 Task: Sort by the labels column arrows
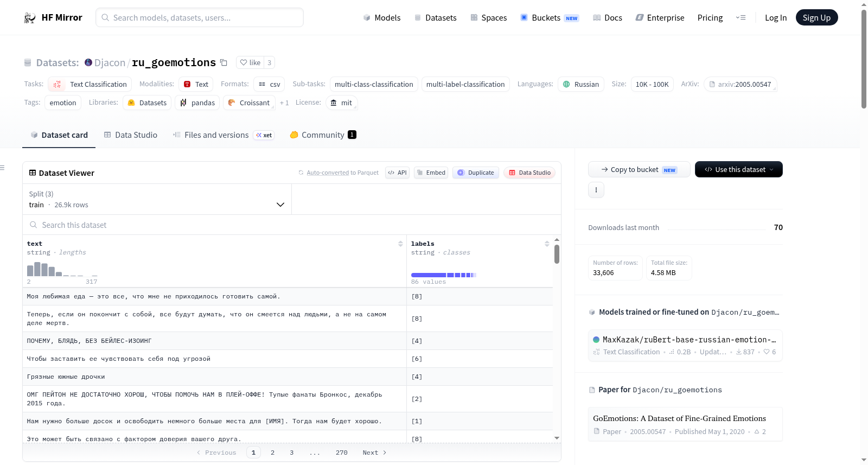[x=547, y=244]
